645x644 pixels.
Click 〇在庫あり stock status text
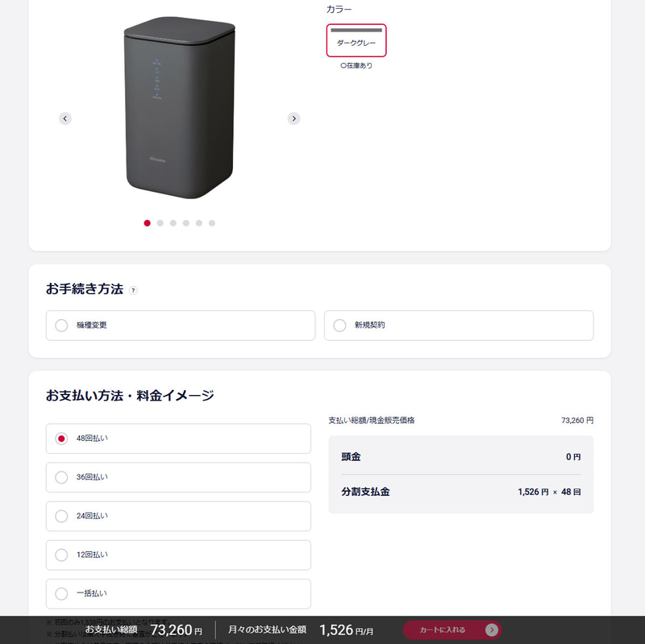point(356,65)
